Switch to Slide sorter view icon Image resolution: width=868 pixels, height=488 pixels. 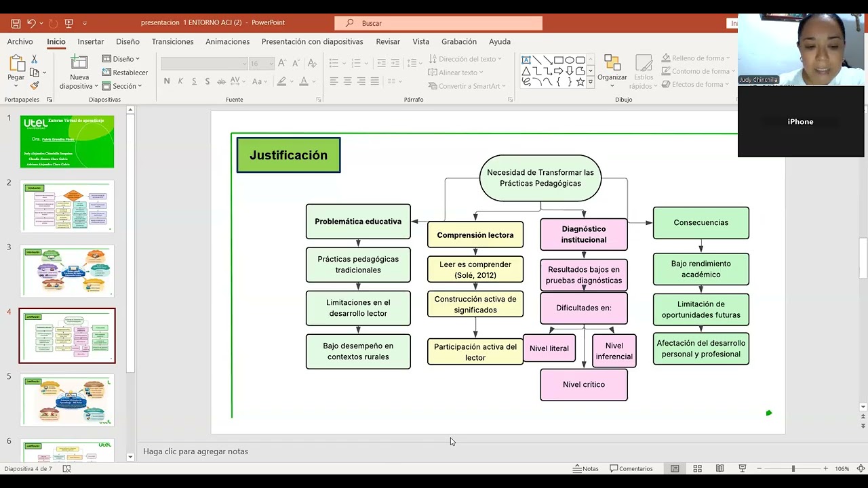click(x=698, y=468)
